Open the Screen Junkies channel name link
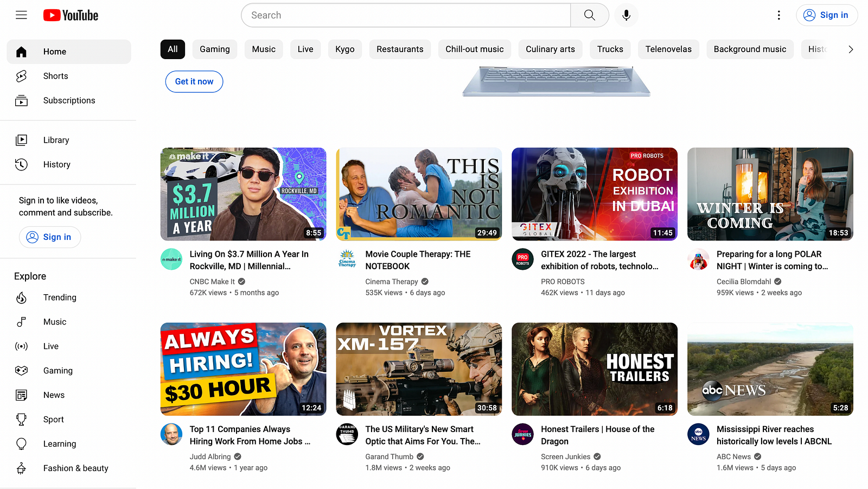The image size is (868, 489). coord(566,457)
